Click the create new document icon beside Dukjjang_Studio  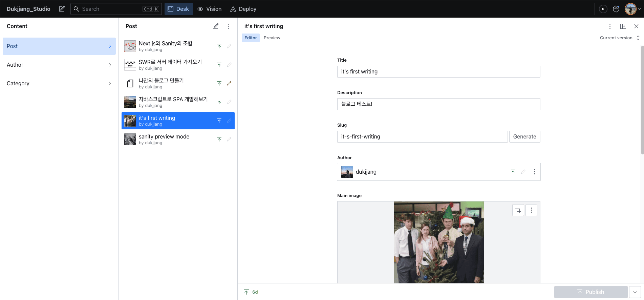point(62,9)
